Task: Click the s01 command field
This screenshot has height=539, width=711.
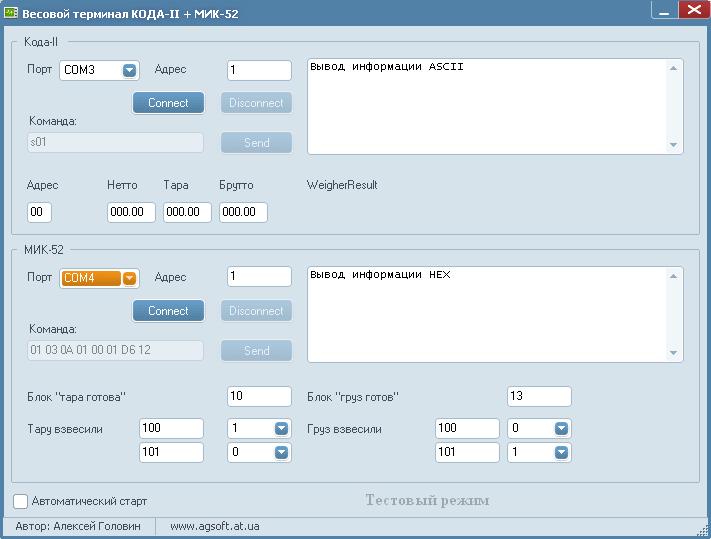Action: point(115,142)
